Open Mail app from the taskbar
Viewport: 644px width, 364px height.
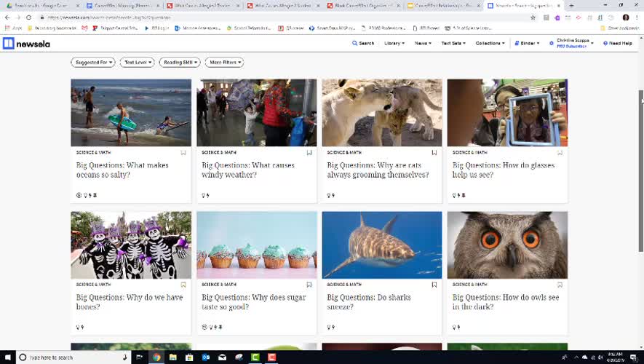tap(222, 357)
